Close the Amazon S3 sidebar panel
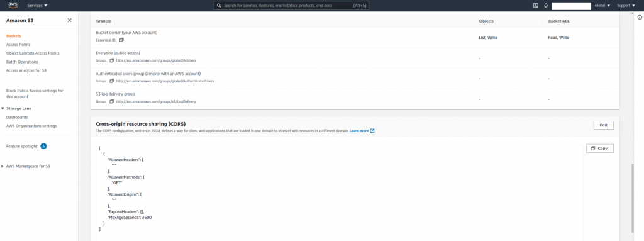Viewport: 644px width, 241px height. pos(69,20)
